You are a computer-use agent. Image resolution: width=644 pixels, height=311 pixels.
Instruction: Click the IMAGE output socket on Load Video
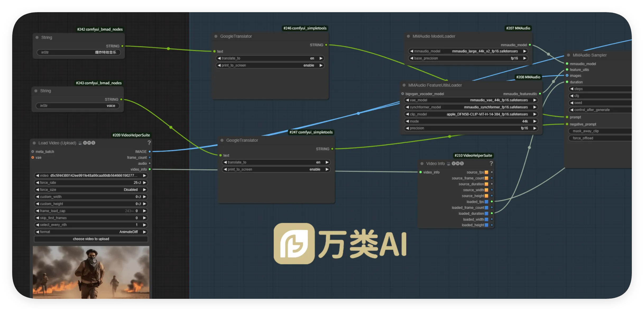(x=150, y=152)
